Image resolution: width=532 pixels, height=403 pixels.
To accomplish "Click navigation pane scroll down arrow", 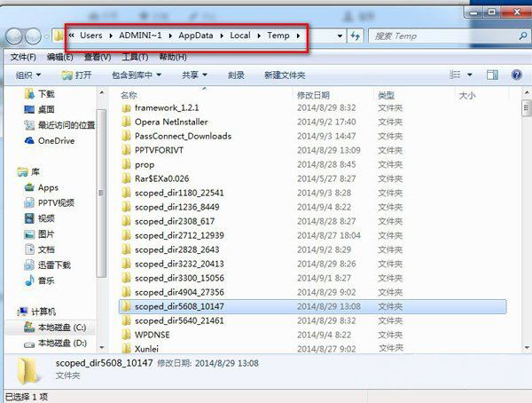I will (101, 347).
